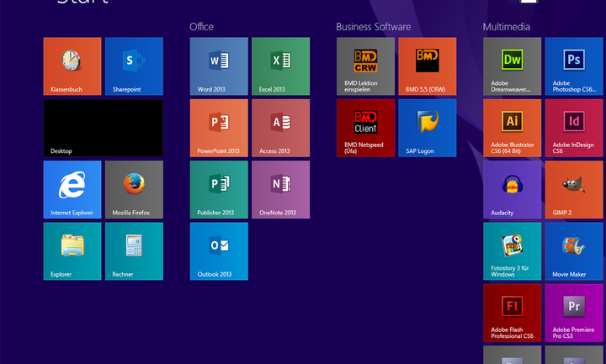
Task: Open Adobe Illustrator CS6 (64 Bit)
Action: point(513,128)
